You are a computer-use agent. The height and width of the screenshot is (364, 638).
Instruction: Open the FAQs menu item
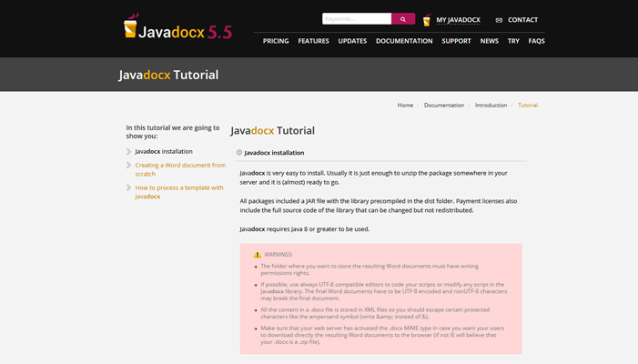pyautogui.click(x=536, y=41)
